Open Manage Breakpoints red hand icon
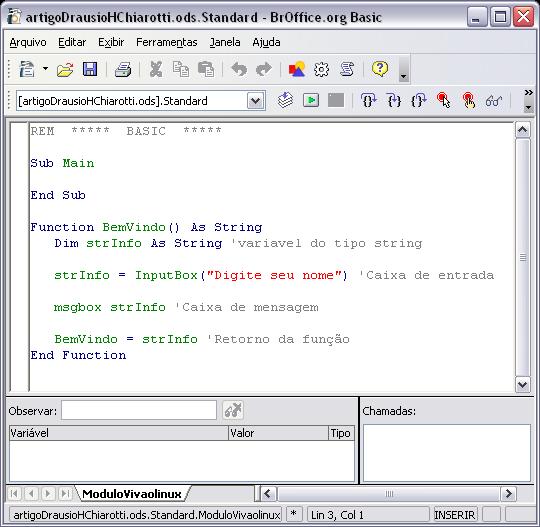Screen dimensions: 540x527 tap(468, 101)
